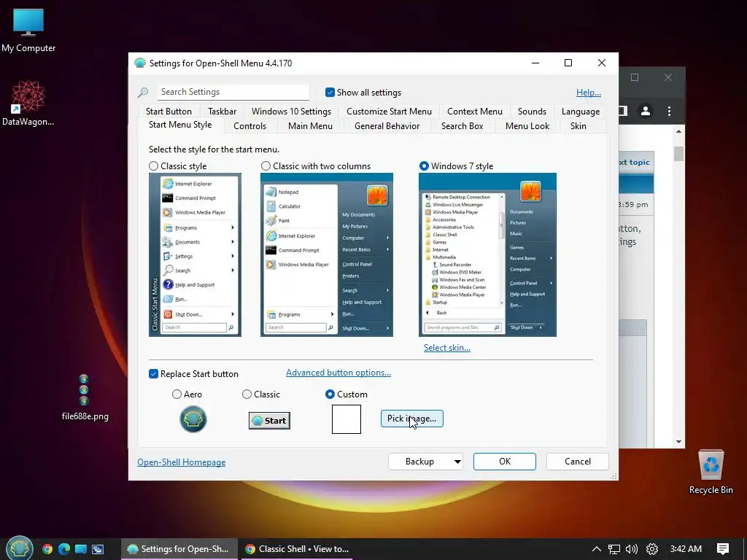Choose the Aero start button option
The width and height of the screenshot is (747, 560).
pyautogui.click(x=177, y=394)
